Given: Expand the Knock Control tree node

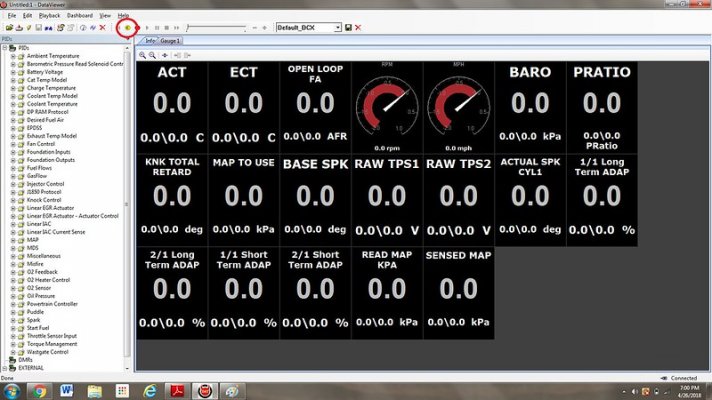Looking at the screenshot, I should coord(13,200).
